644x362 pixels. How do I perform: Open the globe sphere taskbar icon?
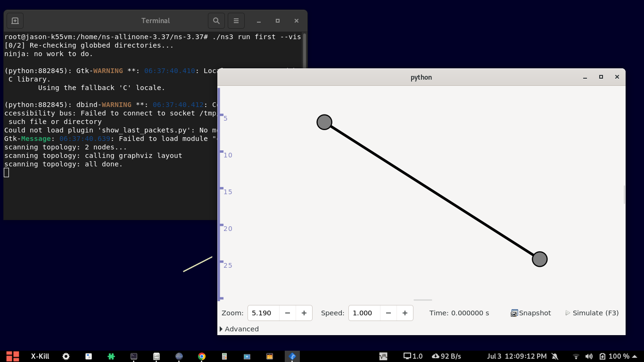click(179, 356)
